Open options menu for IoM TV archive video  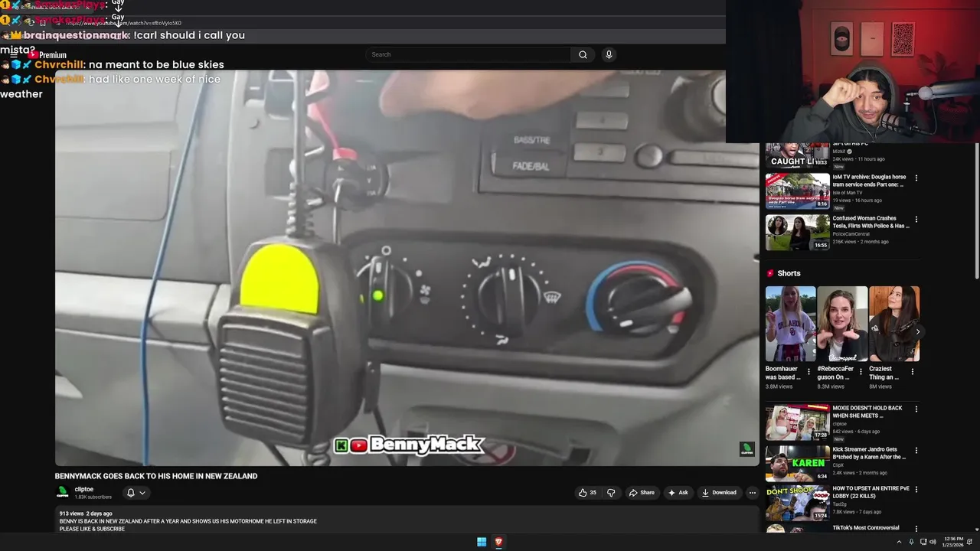tap(916, 178)
